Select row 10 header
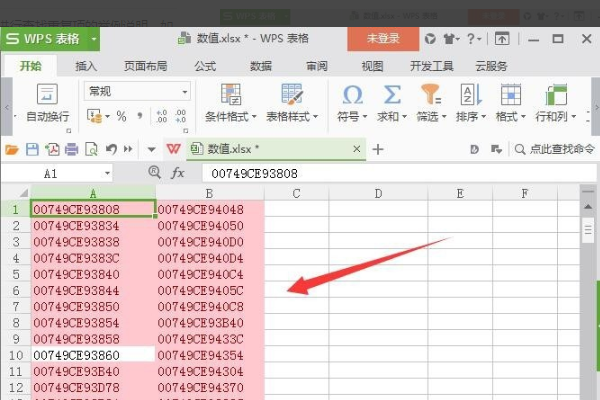 click(x=16, y=355)
